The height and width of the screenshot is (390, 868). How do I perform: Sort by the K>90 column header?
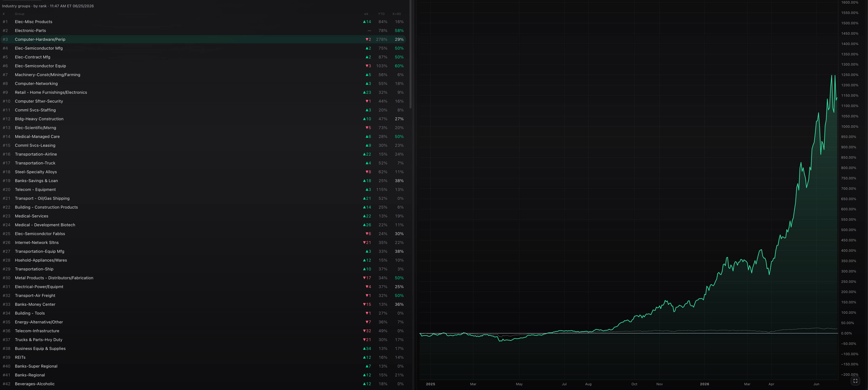pyautogui.click(x=397, y=14)
